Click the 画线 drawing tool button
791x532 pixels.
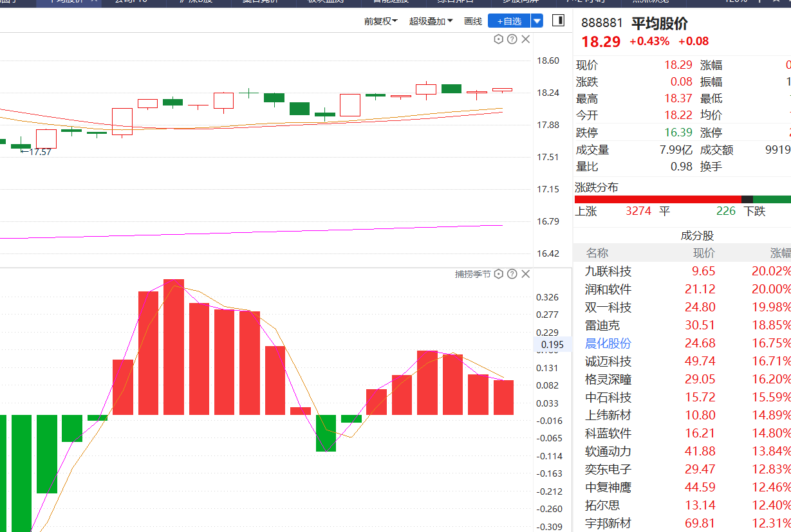[x=473, y=21]
